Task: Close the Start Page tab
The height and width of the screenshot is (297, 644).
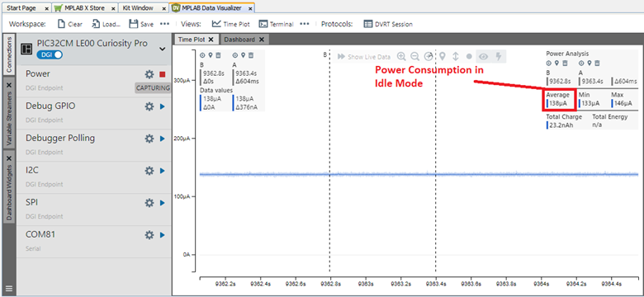Action: pos(46,8)
